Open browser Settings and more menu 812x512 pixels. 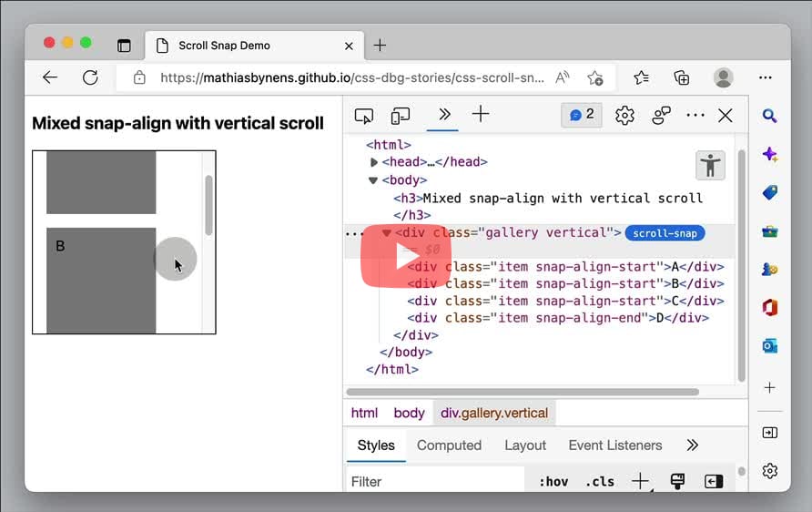click(765, 77)
